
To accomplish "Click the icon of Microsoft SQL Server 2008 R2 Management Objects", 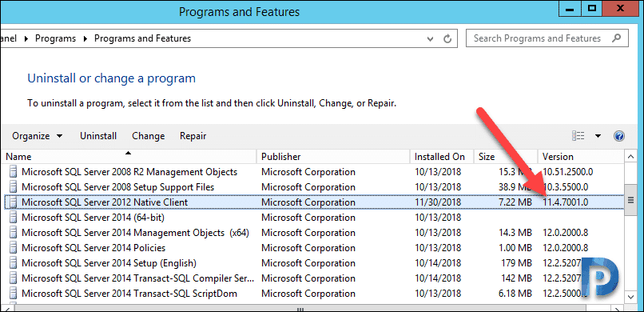I will click(x=14, y=172).
